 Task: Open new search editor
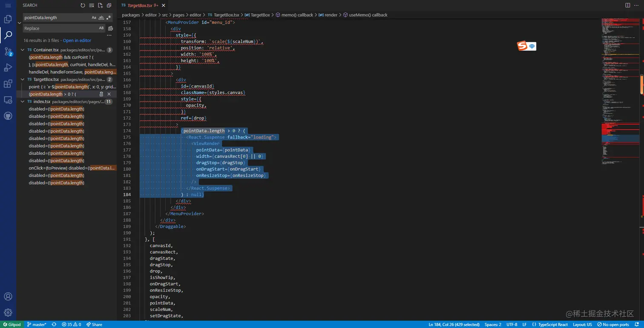pyautogui.click(x=100, y=6)
